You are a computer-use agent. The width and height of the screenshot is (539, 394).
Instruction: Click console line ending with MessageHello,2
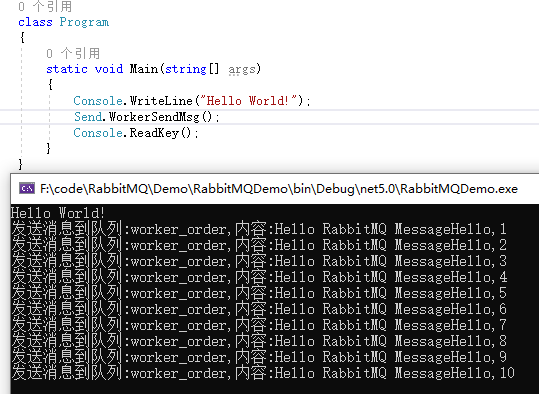click(x=258, y=245)
